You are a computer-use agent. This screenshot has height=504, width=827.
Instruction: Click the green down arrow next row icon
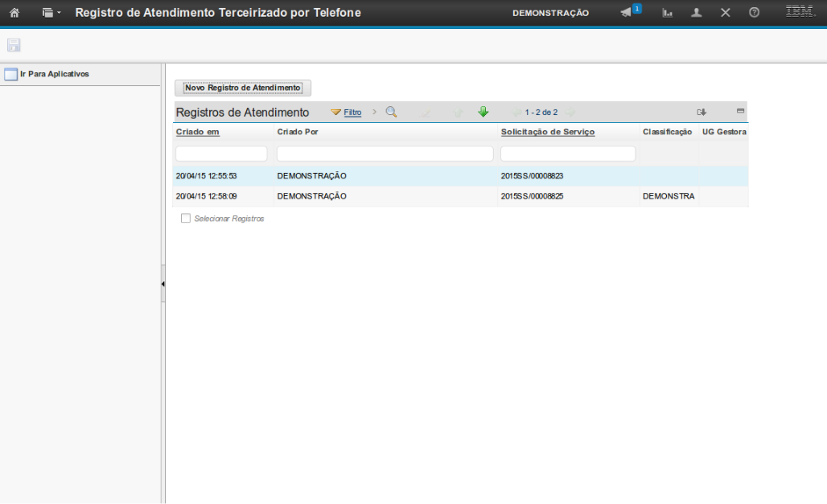pyautogui.click(x=483, y=113)
